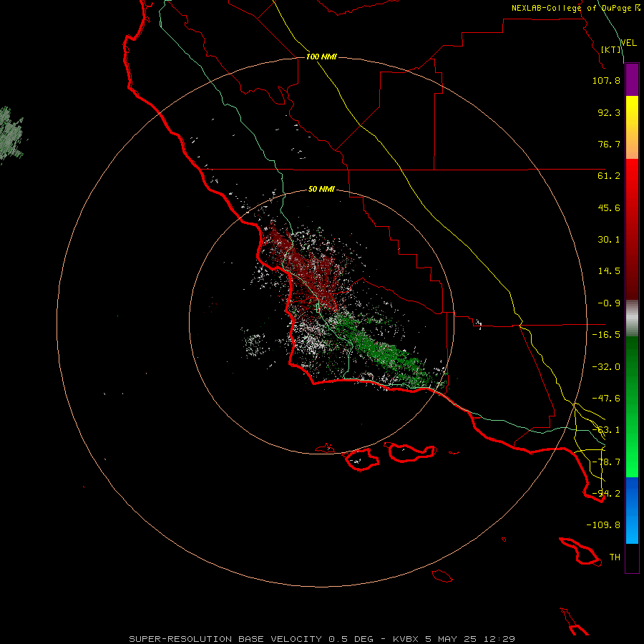
Task: Click the 100 NMI range ring label
Action: click(321, 57)
